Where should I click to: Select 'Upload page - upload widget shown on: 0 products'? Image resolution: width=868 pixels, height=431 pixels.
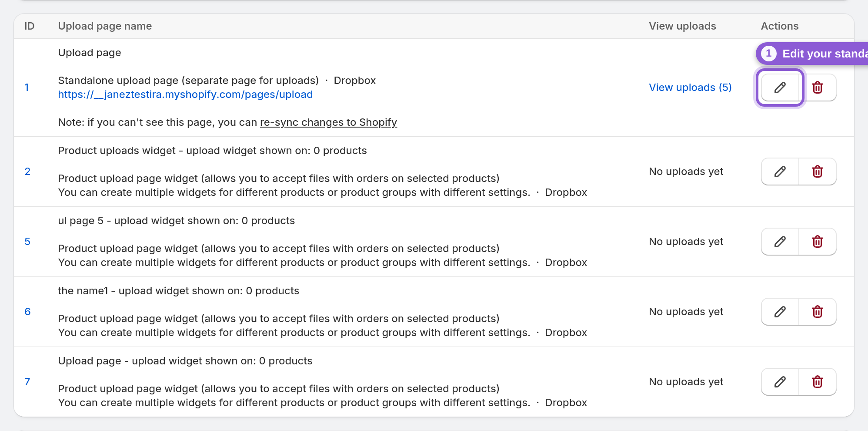click(x=185, y=361)
